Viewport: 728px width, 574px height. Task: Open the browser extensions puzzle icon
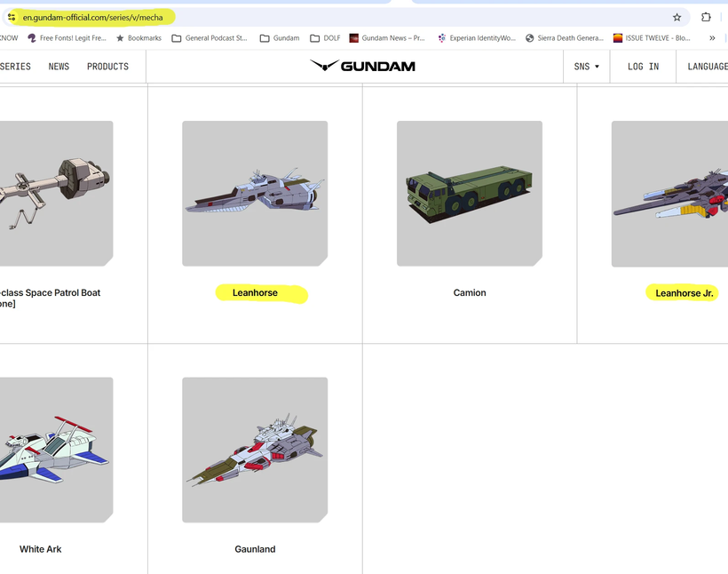[x=706, y=17]
